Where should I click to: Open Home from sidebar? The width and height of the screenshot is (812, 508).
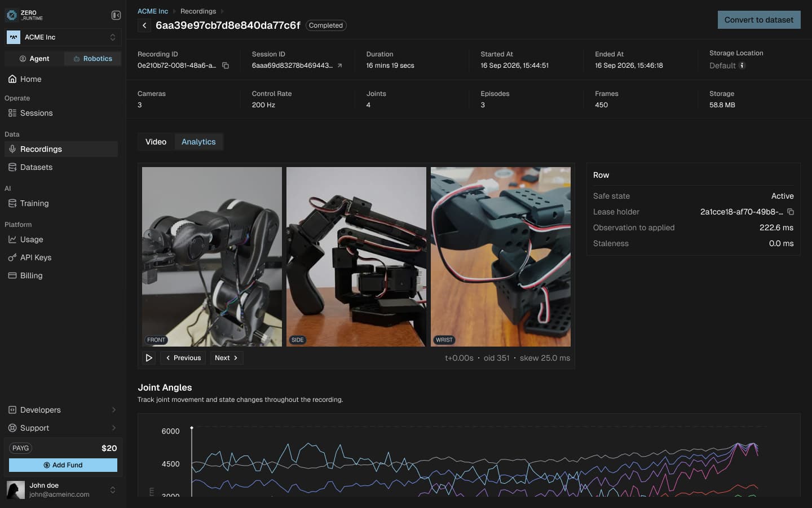pyautogui.click(x=61, y=79)
